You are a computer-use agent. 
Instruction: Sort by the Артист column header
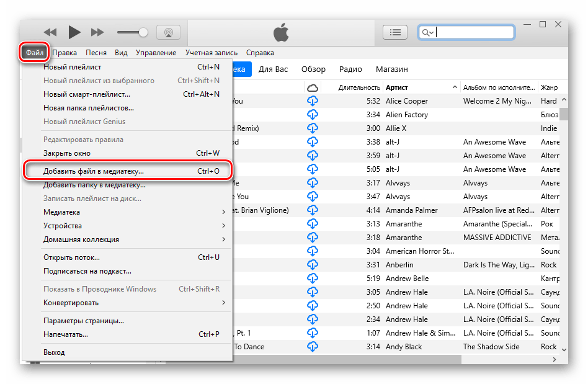click(422, 87)
